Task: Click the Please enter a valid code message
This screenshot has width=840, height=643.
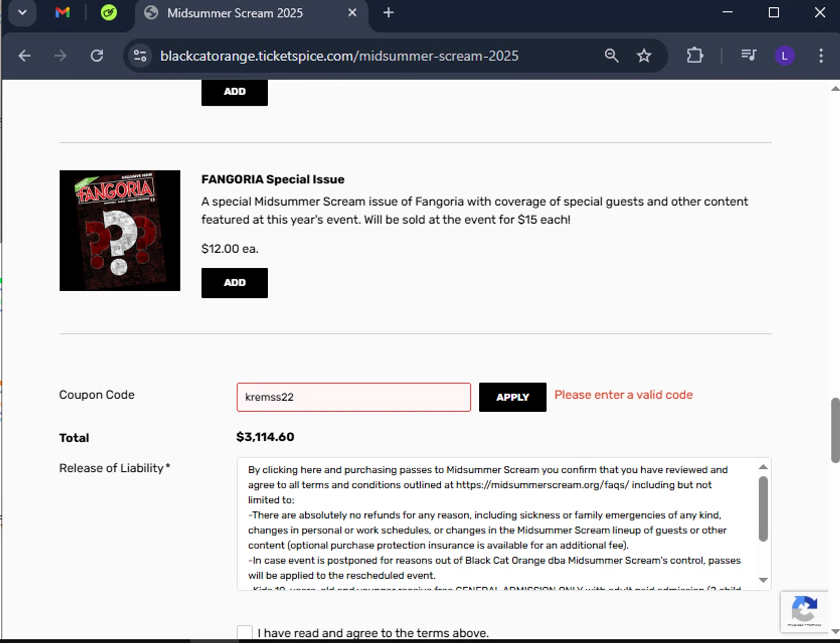Action: [x=623, y=395]
